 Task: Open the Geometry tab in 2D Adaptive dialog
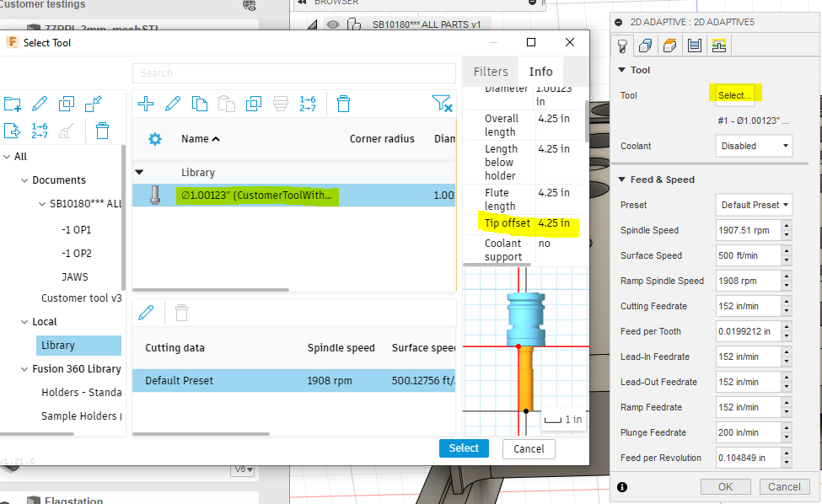tap(645, 46)
